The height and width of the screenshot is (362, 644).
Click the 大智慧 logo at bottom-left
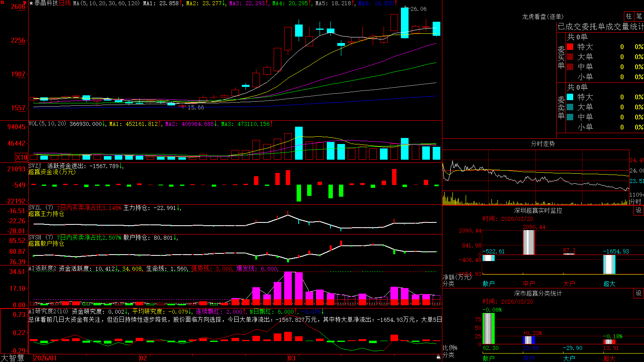[x=12, y=358]
